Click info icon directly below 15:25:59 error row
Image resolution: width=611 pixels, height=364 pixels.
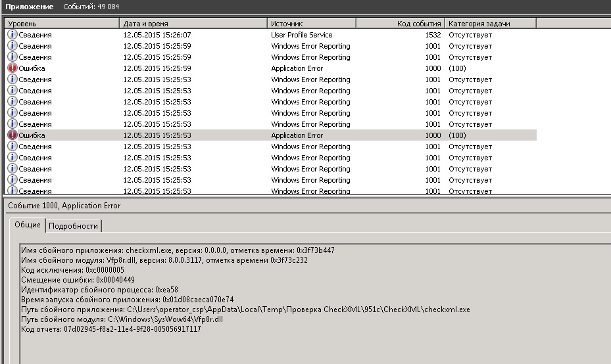tap(12, 80)
